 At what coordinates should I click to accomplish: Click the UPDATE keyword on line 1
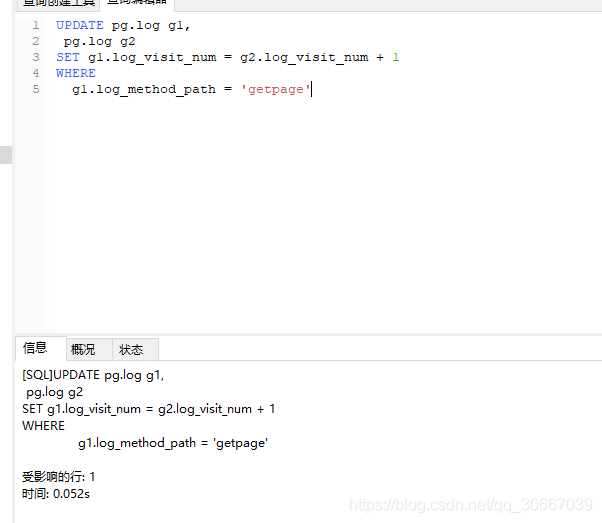click(x=80, y=25)
